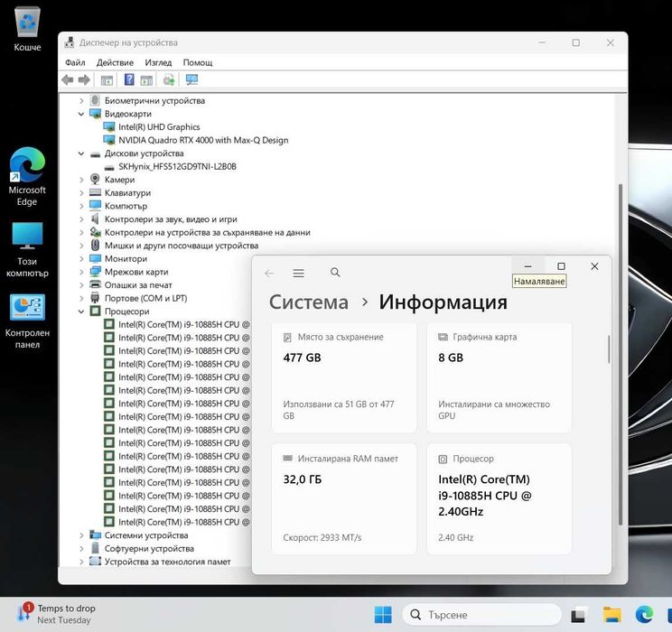Click the Back arrow in Device Manager toolbar
672x632 pixels.
pos(67,79)
